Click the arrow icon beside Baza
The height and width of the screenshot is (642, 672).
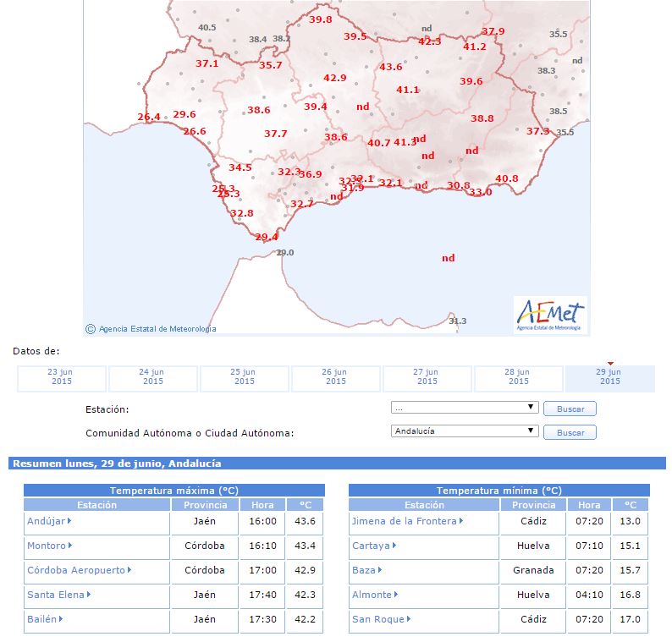(x=380, y=570)
